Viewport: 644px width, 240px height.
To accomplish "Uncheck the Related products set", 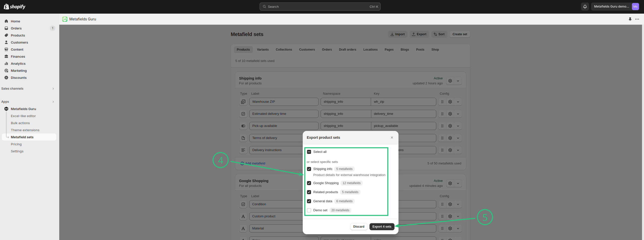I will (x=309, y=192).
